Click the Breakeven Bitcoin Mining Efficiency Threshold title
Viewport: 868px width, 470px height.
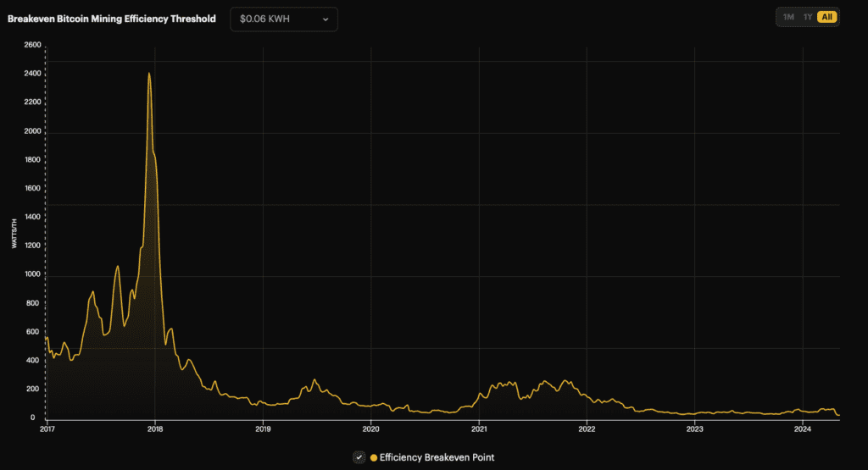click(x=111, y=19)
